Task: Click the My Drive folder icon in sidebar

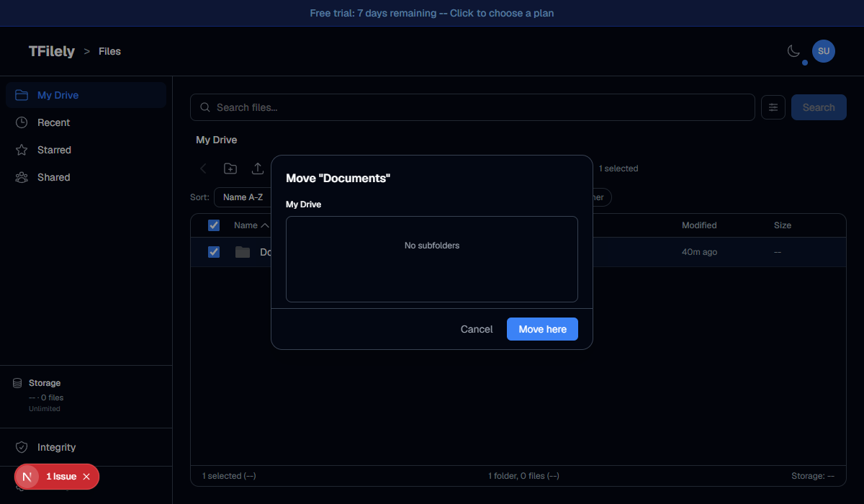Action: coord(22,95)
